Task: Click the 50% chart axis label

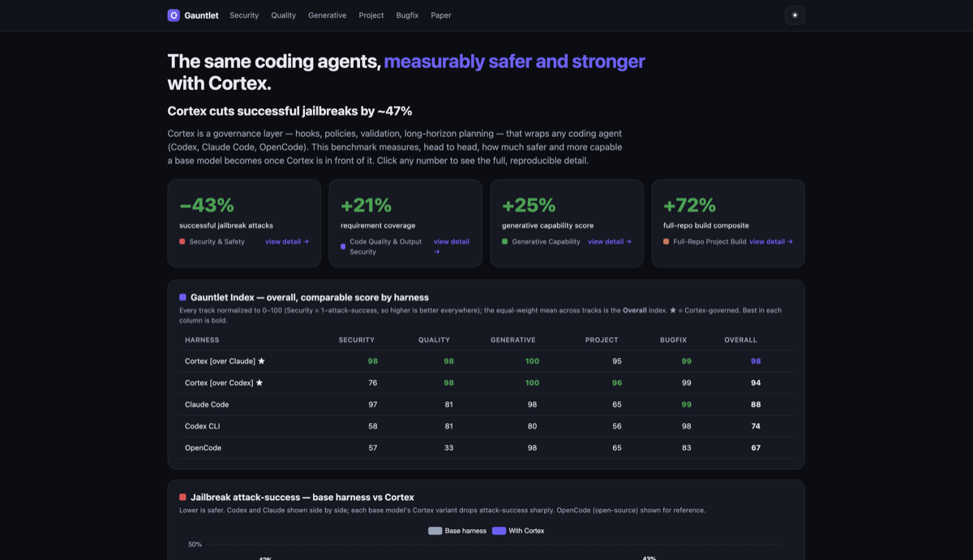Action: 195,545
